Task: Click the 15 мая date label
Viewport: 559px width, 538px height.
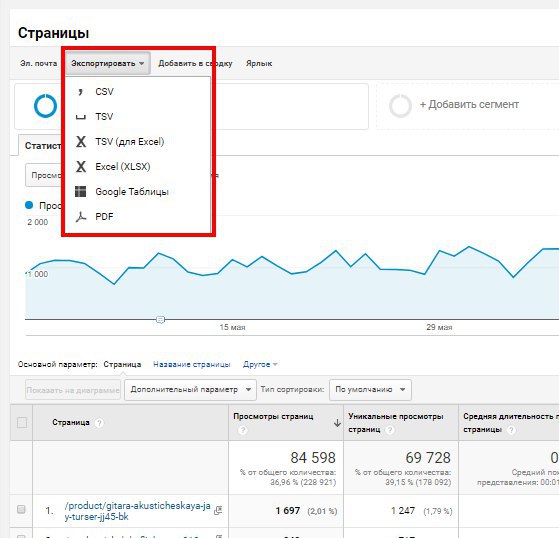Action: (x=232, y=327)
